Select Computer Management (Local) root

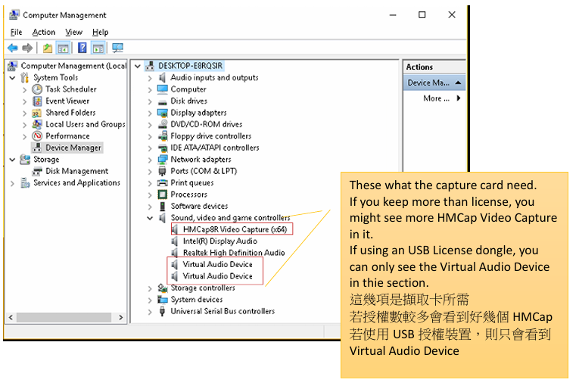coord(73,66)
